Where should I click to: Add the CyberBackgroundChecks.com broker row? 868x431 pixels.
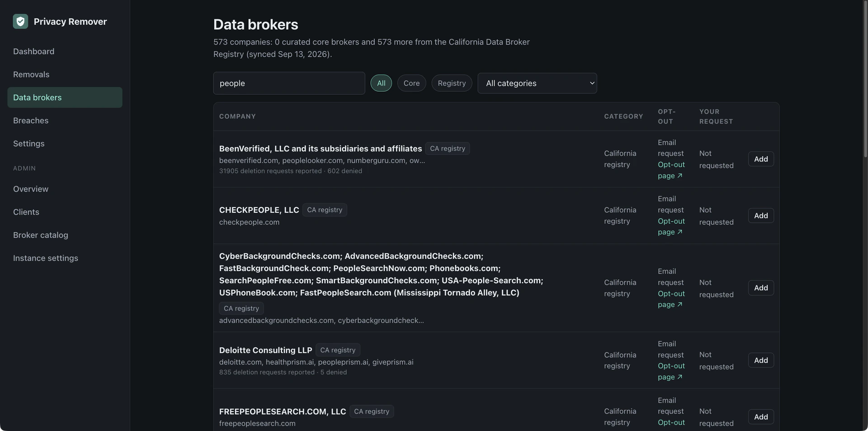[761, 288]
